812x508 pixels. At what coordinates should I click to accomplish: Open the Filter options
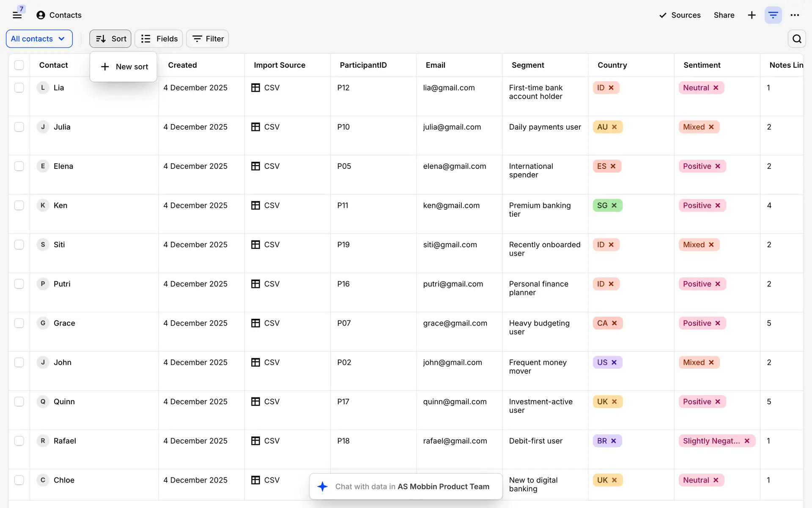pos(207,39)
